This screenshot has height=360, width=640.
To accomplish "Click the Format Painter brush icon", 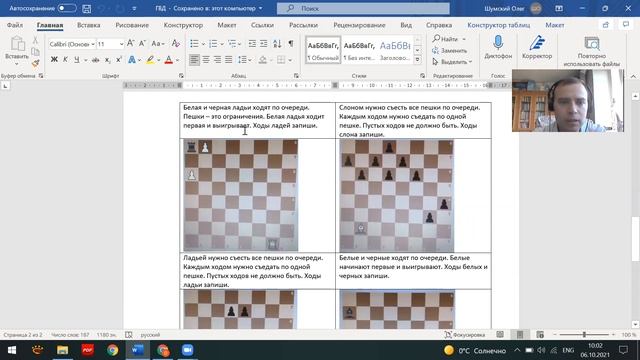I will [x=36, y=63].
